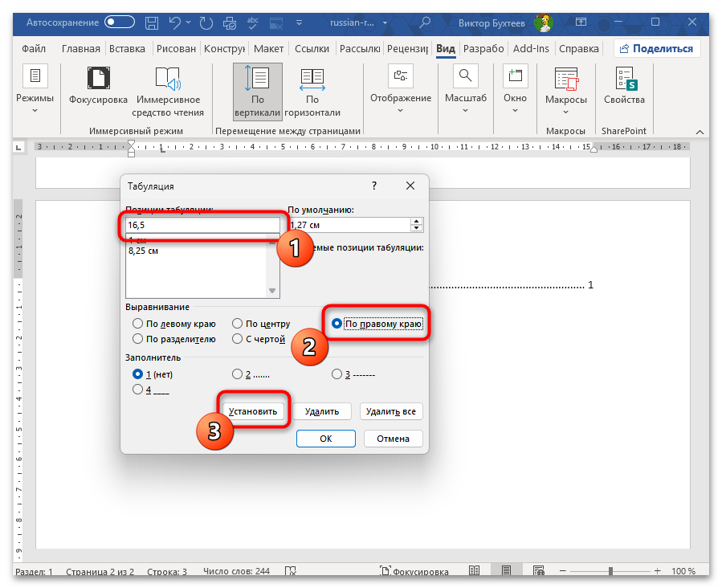This screenshot has width=722, height=588.
Task: Select horizontal page movement icon
Action: [312, 80]
